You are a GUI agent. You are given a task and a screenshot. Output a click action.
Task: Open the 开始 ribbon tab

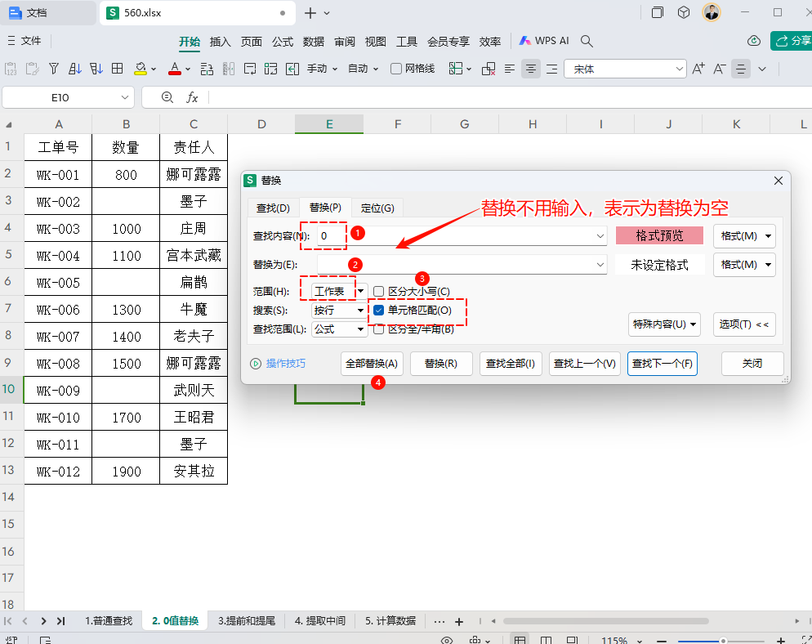click(190, 42)
